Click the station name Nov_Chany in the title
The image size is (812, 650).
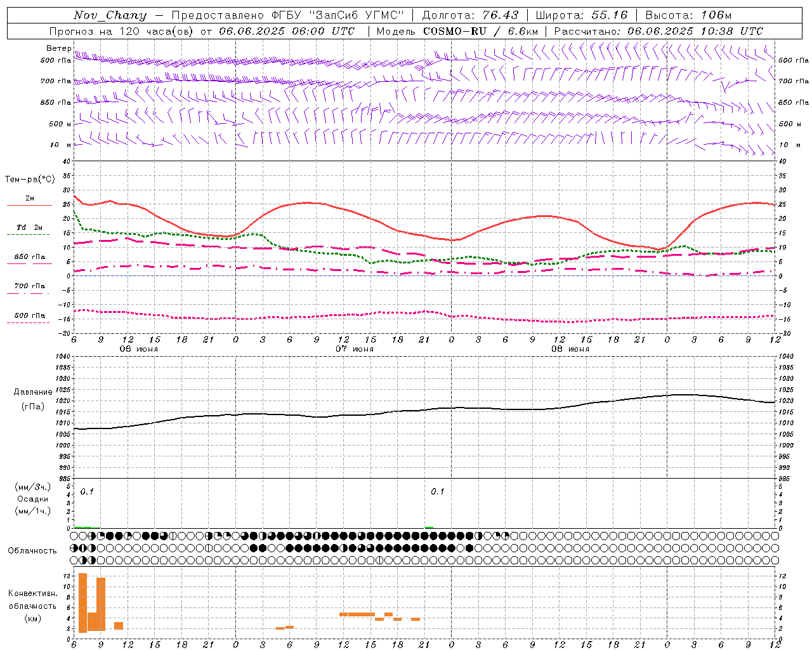[x=110, y=15]
